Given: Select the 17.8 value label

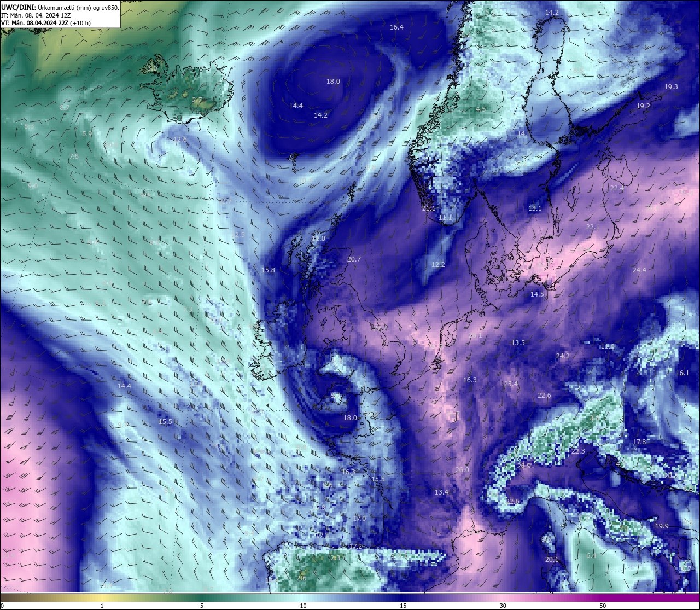Looking at the screenshot, I should pos(639,441).
